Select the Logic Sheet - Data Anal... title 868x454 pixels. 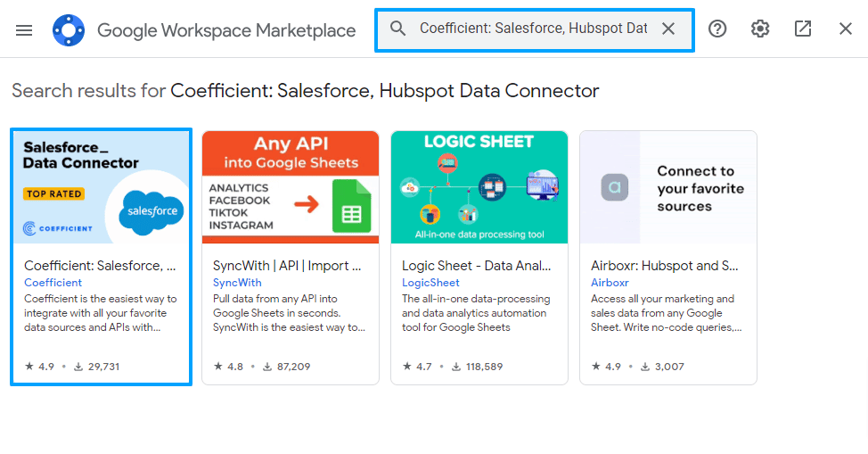point(476,266)
